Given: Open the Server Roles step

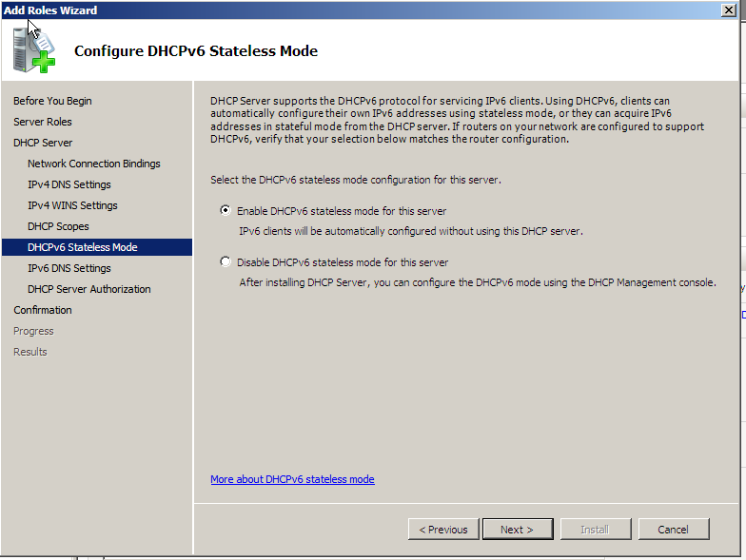Looking at the screenshot, I should point(42,122).
